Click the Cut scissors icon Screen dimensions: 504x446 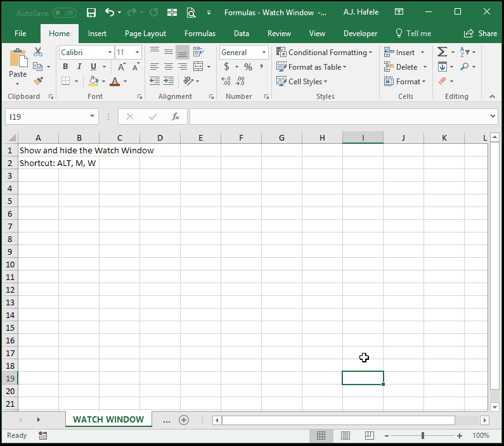point(38,52)
